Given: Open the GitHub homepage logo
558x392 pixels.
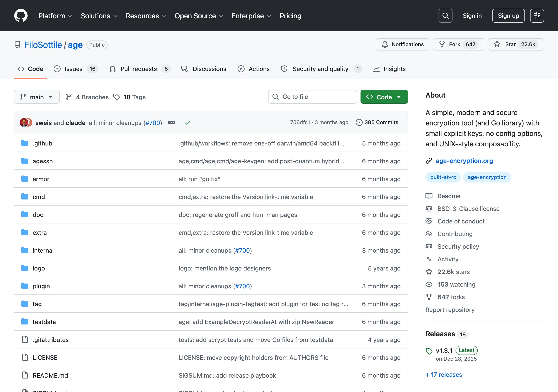Looking at the screenshot, I should click(21, 16).
